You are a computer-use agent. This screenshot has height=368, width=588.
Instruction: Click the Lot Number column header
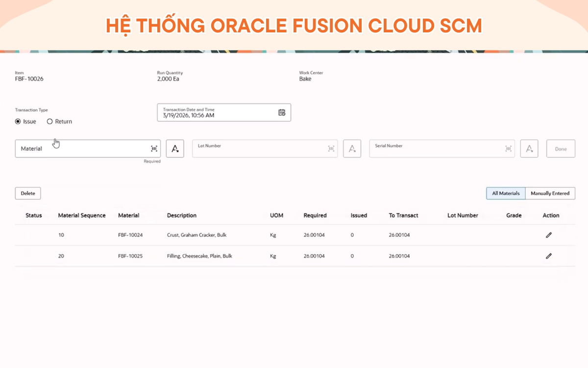(x=463, y=215)
